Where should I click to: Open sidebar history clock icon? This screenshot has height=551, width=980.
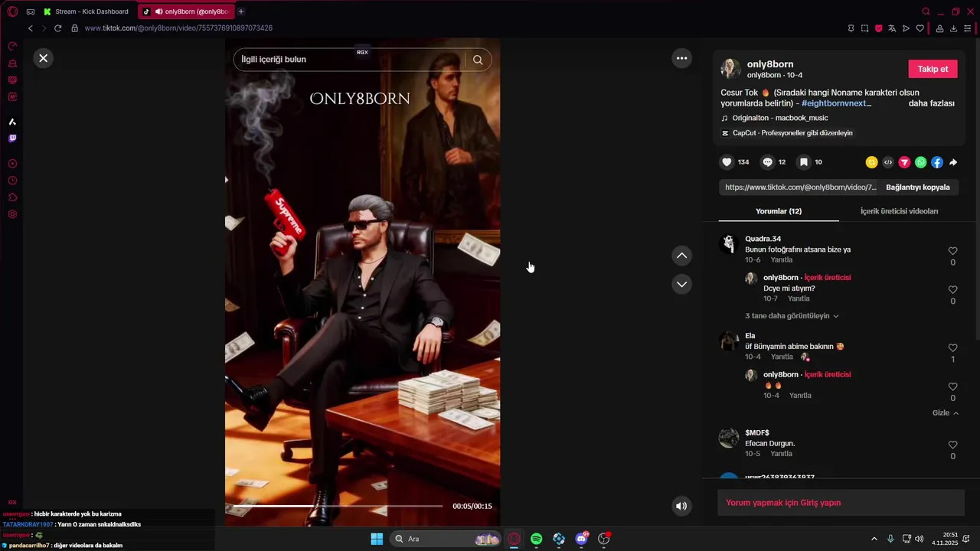pos(12,181)
